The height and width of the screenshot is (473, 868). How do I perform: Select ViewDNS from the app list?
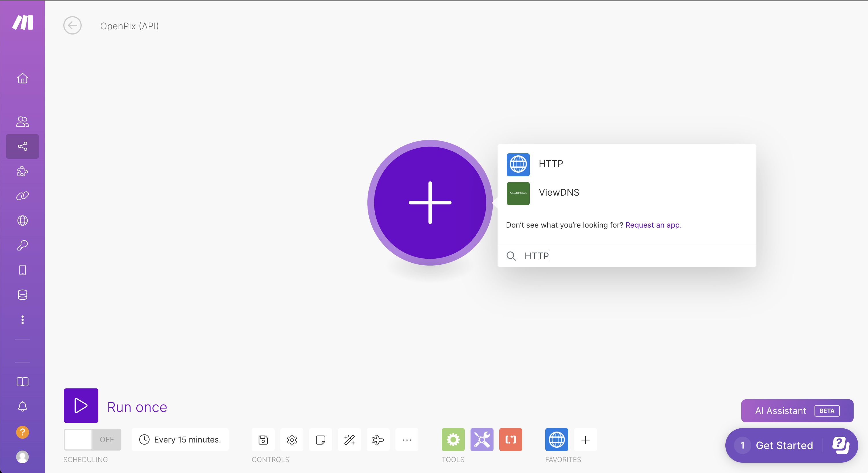pos(559,193)
